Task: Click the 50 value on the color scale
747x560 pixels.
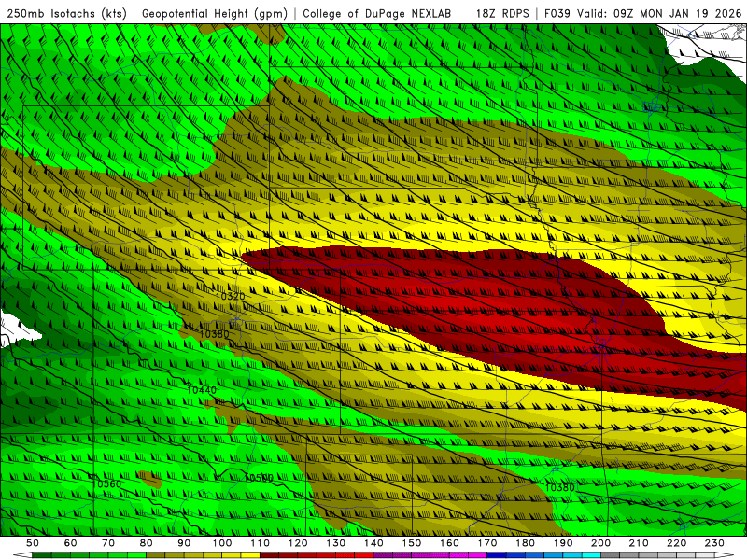Action: click(x=33, y=543)
